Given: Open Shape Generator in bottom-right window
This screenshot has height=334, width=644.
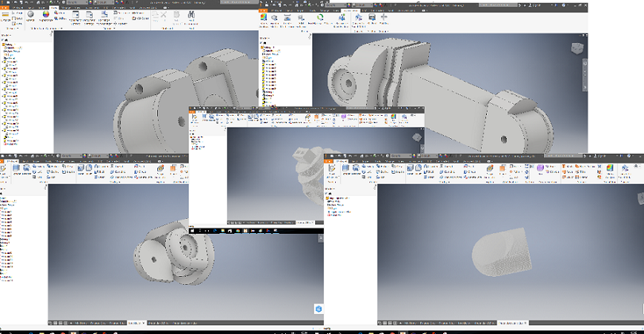Looking at the screenshot, I should point(490,171).
